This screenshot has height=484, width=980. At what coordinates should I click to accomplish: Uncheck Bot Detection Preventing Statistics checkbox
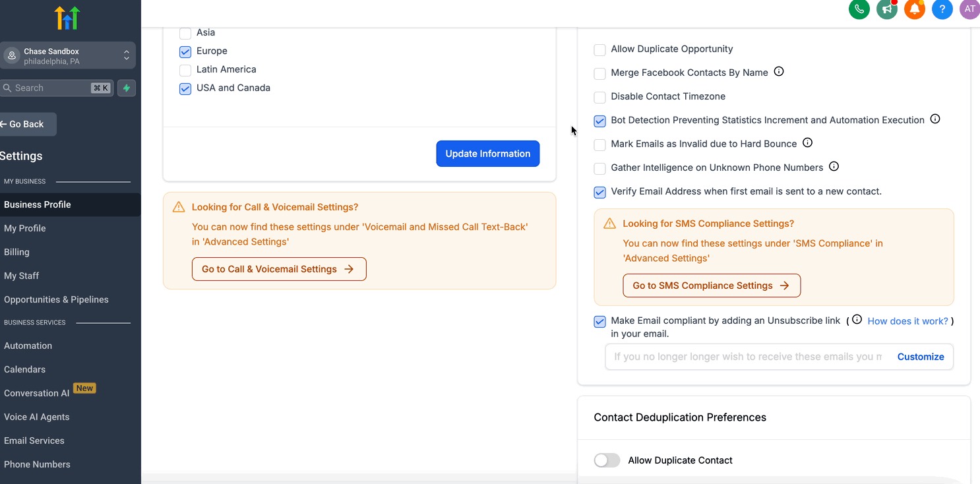click(x=599, y=121)
